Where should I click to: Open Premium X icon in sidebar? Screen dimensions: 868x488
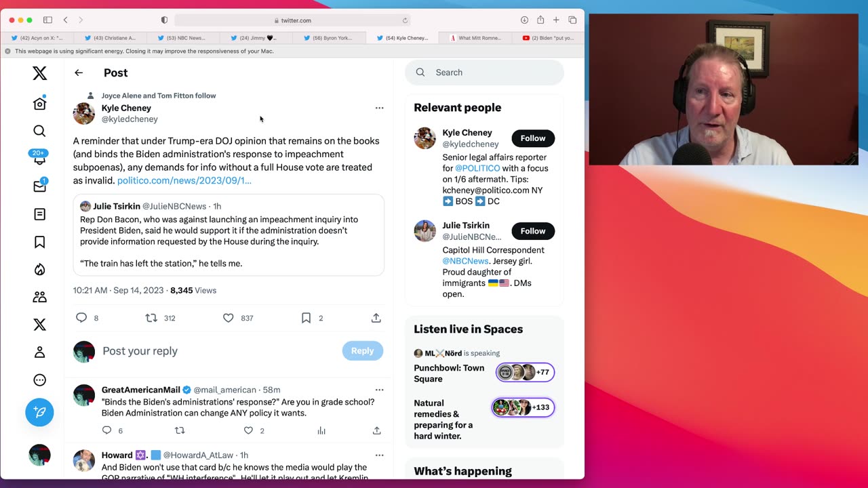pos(39,325)
